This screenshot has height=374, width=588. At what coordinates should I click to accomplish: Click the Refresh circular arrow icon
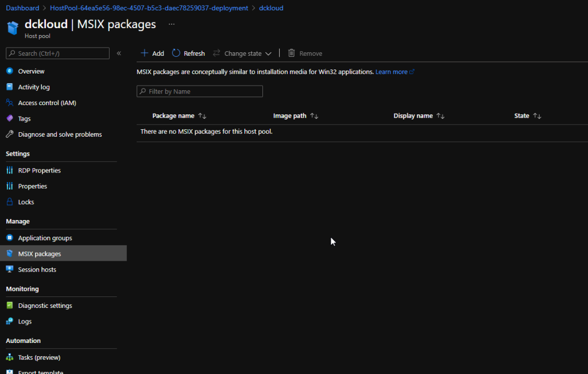[176, 53]
